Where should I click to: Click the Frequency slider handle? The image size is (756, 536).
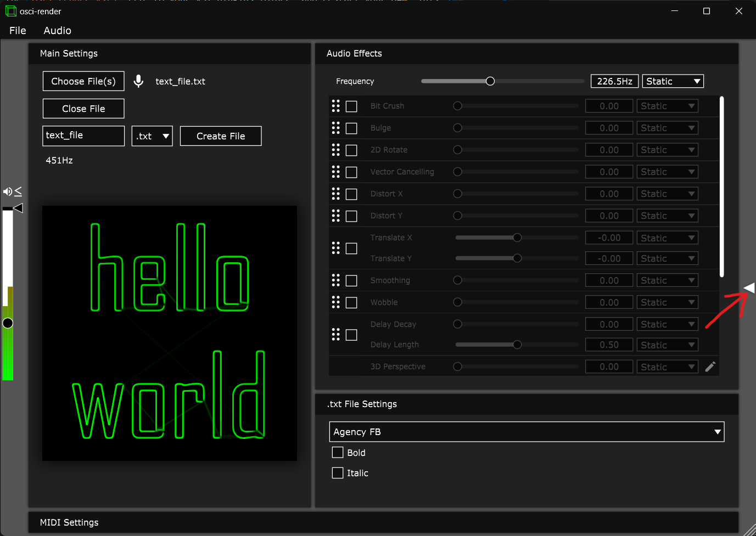click(x=490, y=81)
